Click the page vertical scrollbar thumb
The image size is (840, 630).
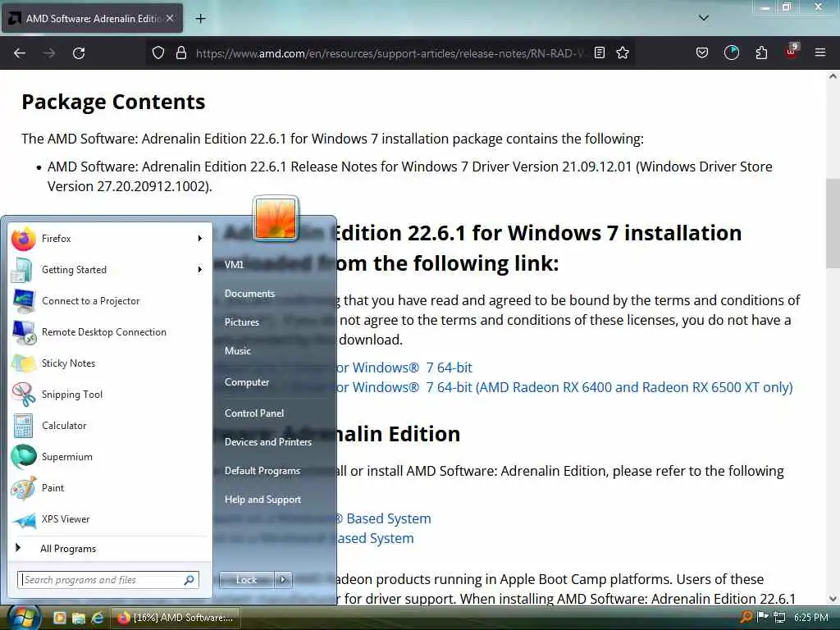(x=833, y=223)
